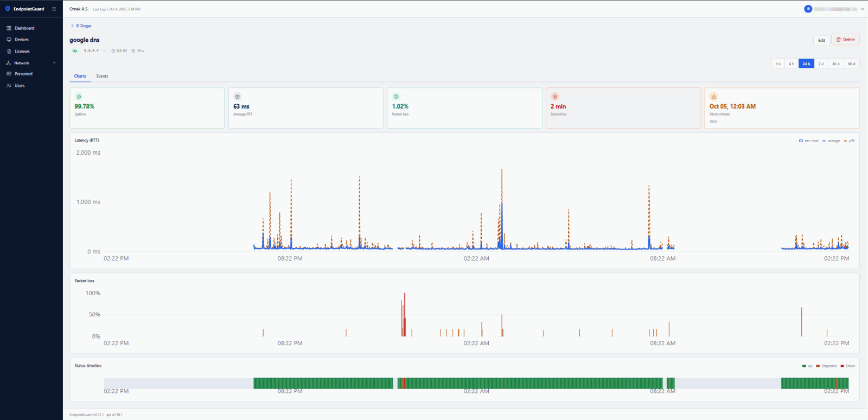Click the worst minute warning icon
The image size is (868, 420).
pos(713,97)
